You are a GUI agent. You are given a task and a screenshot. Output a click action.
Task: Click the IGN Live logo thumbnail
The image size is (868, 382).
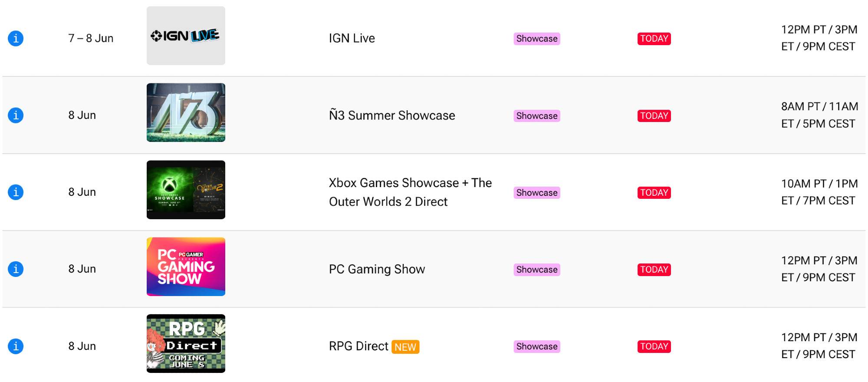186,36
